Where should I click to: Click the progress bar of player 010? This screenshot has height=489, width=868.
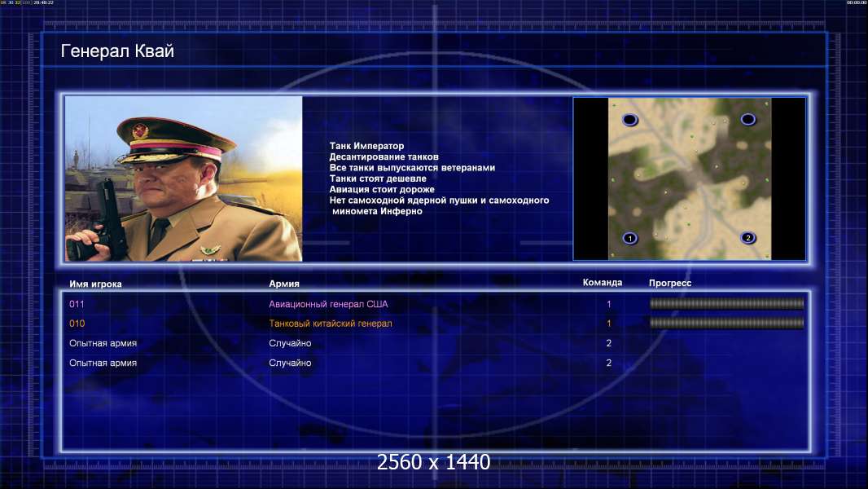(727, 323)
